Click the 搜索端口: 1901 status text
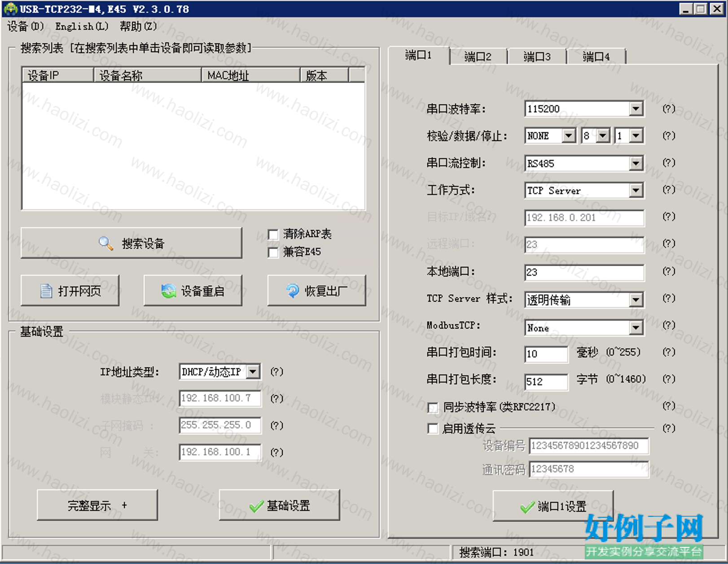The width and height of the screenshot is (728, 564). tap(496, 552)
